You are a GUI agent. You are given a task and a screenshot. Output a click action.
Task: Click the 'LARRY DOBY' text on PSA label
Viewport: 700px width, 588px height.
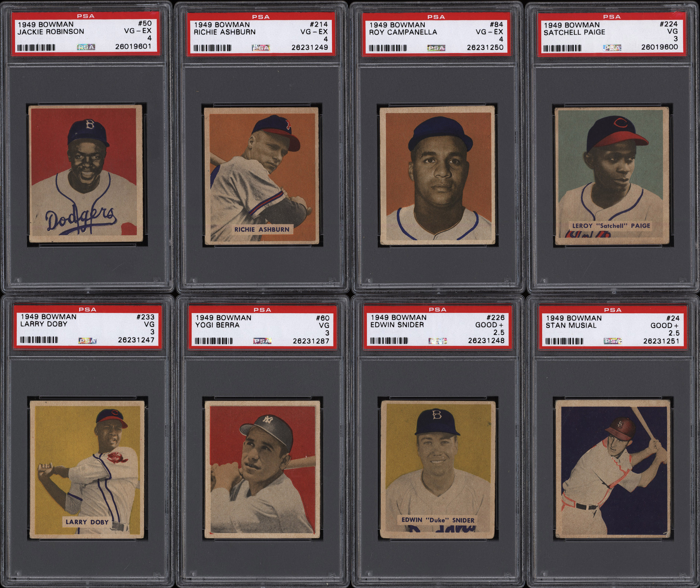tap(44, 324)
